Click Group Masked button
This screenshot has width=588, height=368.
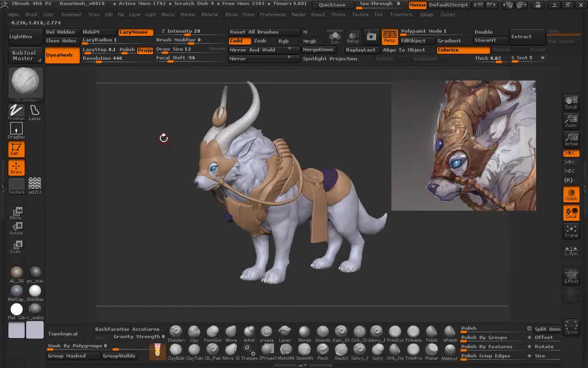click(73, 356)
